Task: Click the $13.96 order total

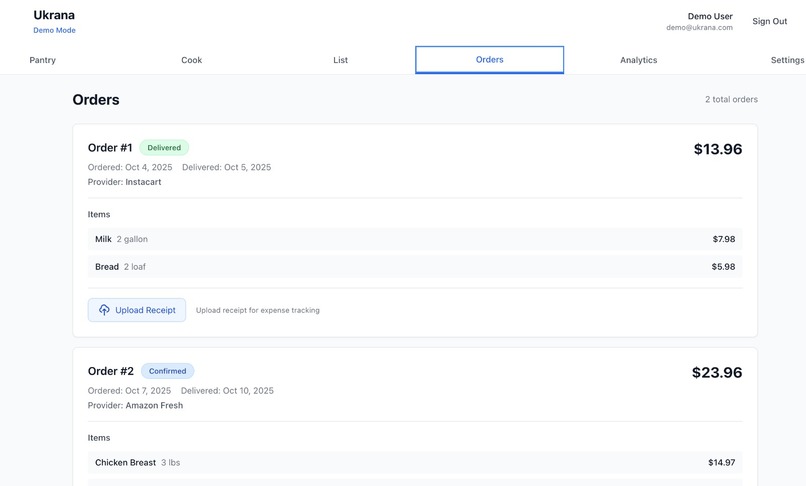Action: [x=718, y=149]
